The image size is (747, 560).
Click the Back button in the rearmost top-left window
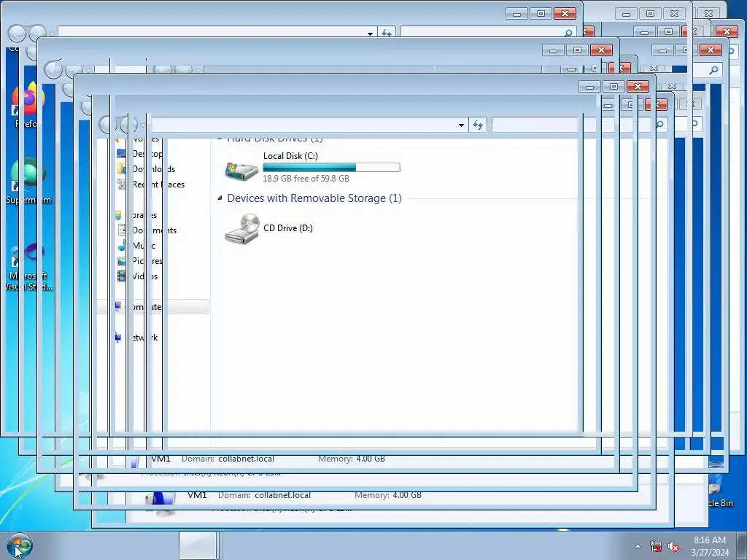[x=18, y=34]
